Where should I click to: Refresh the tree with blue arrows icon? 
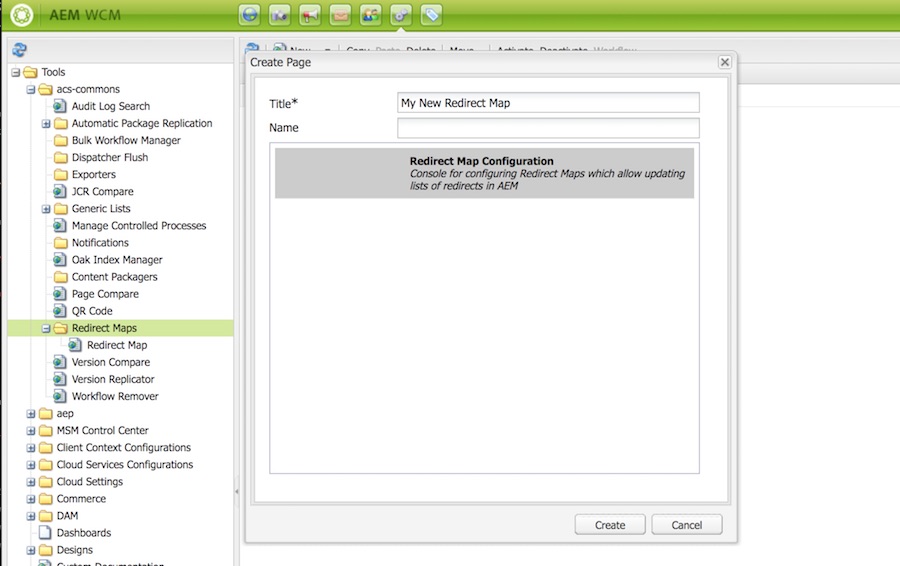(x=20, y=50)
